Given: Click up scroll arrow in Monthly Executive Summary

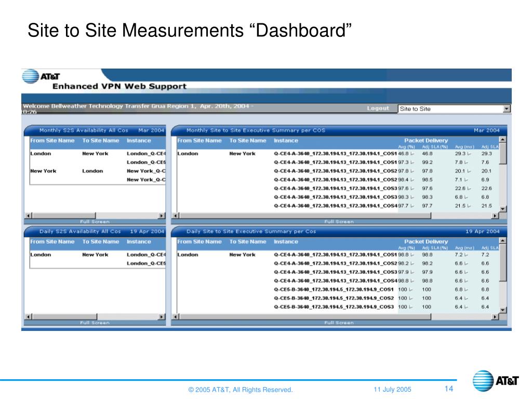Looking at the screenshot, I should (503, 139).
